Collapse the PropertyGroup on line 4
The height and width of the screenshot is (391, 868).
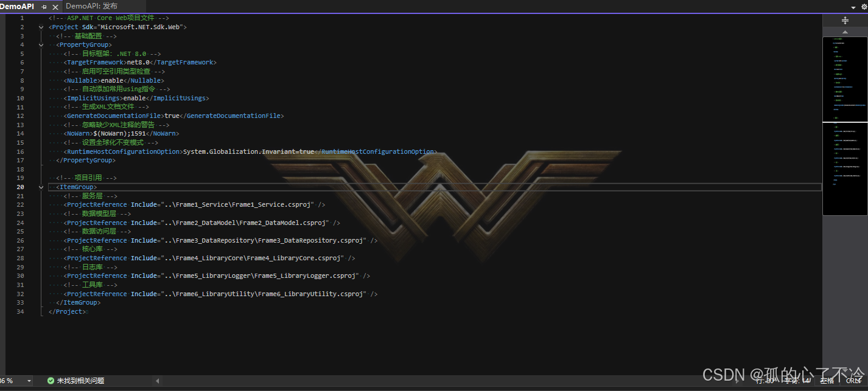(x=41, y=44)
